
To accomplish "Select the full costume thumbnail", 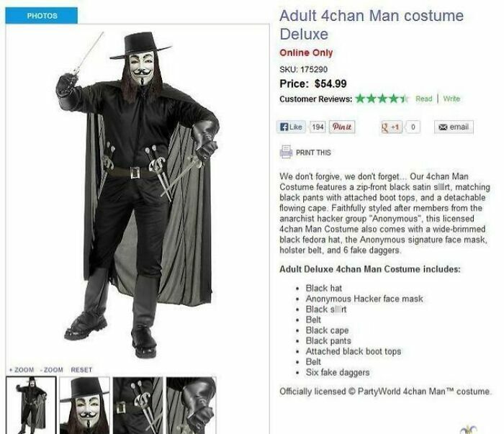I will click(31, 404).
